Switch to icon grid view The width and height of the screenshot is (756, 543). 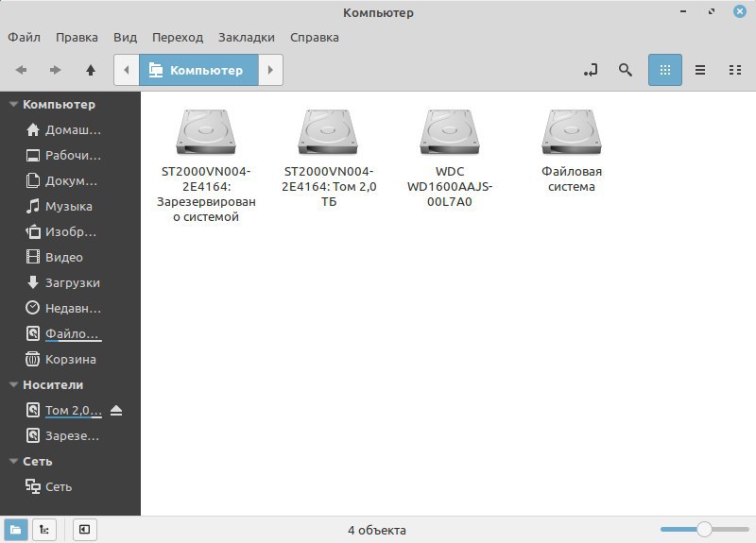click(665, 70)
